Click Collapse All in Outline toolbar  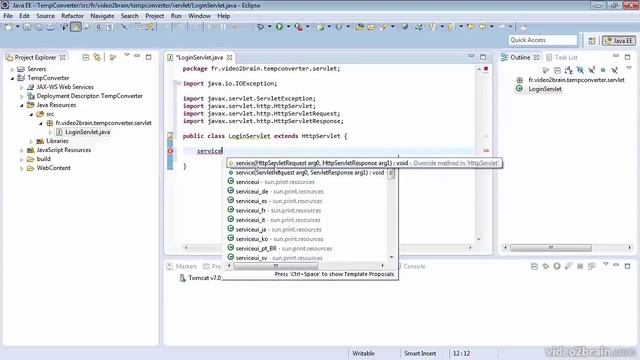[557, 70]
